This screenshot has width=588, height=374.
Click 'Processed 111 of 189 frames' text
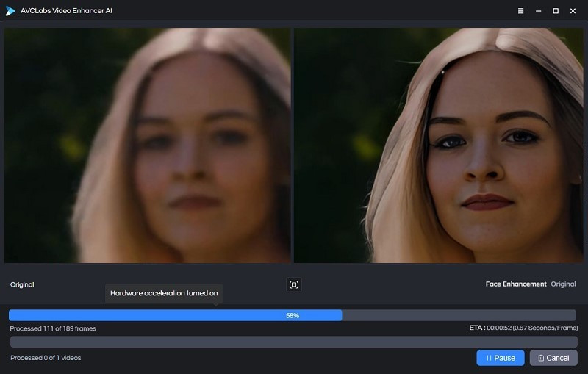(x=53, y=328)
